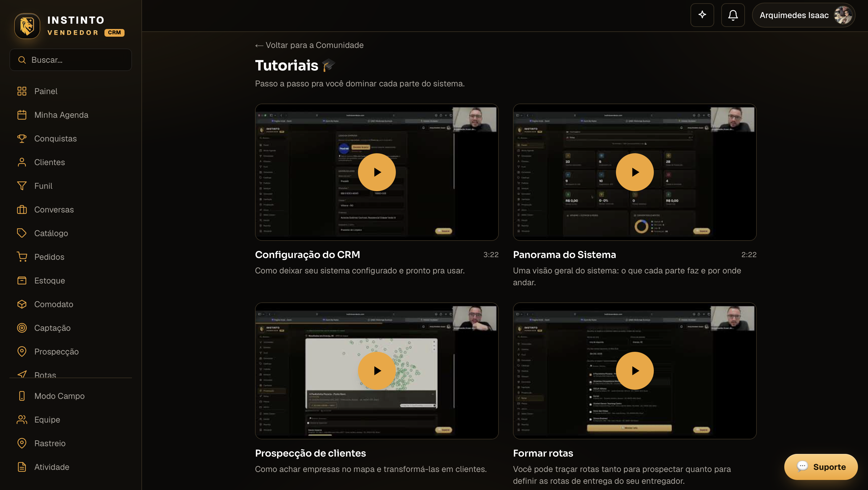
Task: Click the Minha Agenda calendar icon
Action: click(x=22, y=115)
